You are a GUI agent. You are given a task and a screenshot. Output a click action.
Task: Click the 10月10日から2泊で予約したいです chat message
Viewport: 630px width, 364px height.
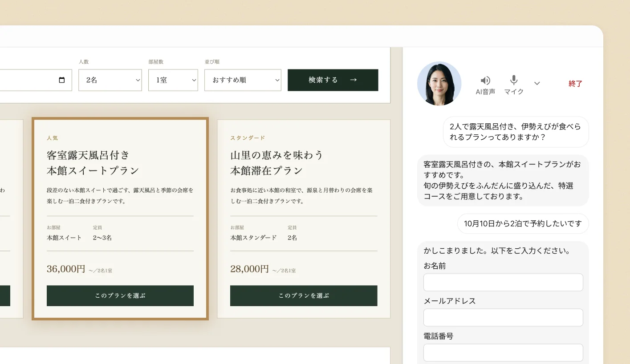coord(523,223)
